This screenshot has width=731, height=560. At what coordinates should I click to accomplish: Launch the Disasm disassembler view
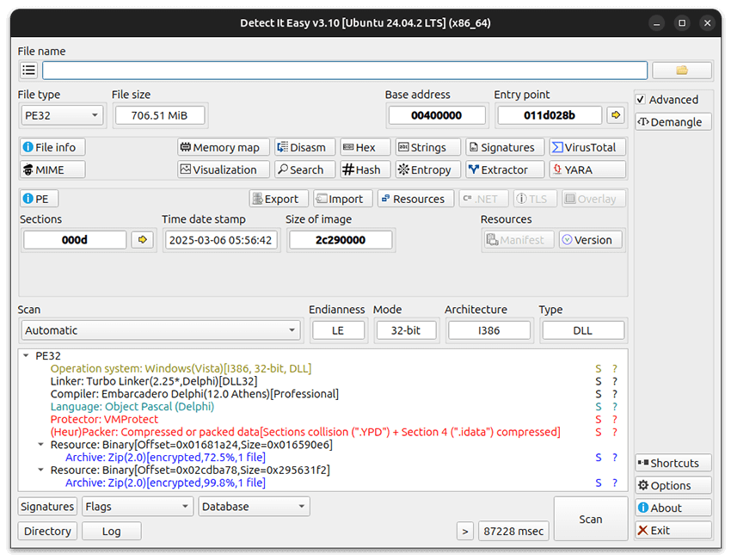point(304,146)
